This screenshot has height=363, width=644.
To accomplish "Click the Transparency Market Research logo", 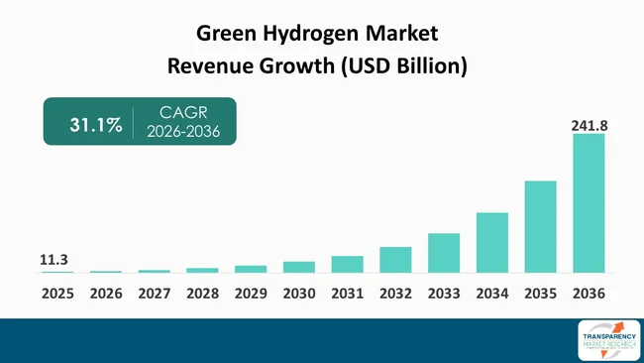I will tap(608, 340).
